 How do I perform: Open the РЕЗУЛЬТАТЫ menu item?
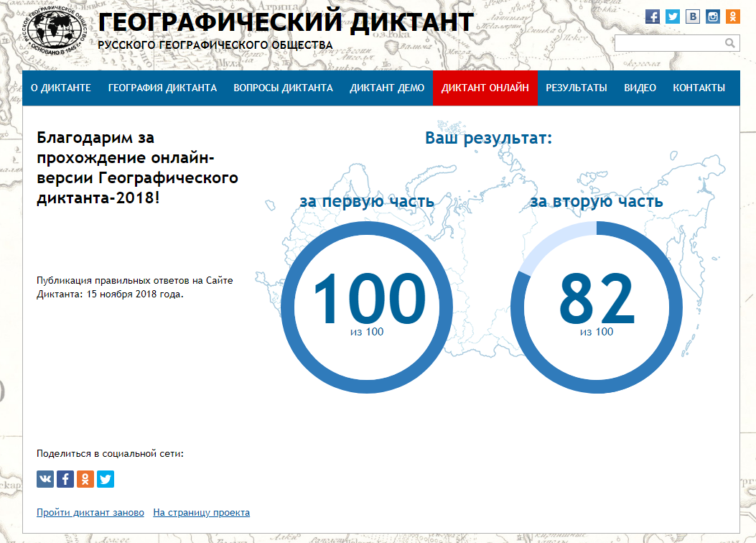577,88
